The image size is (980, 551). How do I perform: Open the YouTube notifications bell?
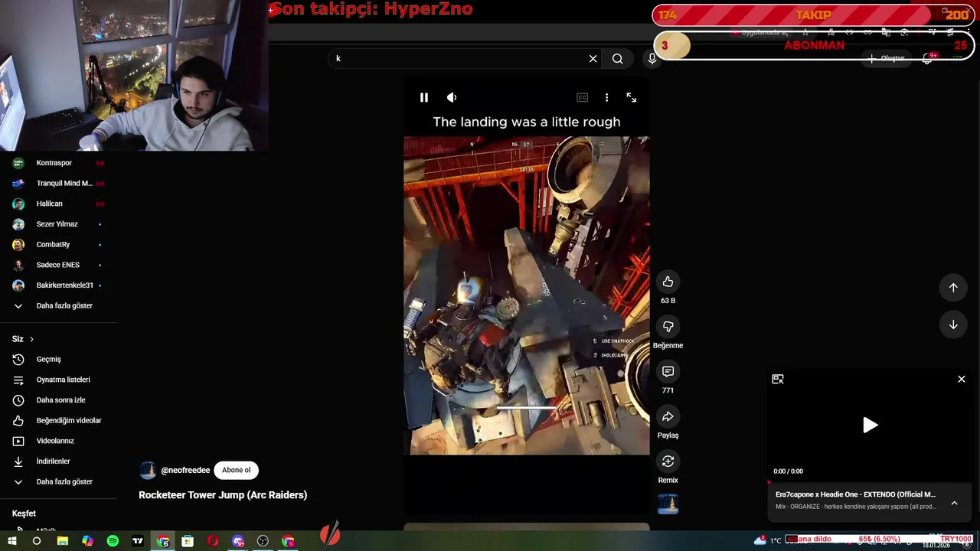pyautogui.click(x=928, y=58)
